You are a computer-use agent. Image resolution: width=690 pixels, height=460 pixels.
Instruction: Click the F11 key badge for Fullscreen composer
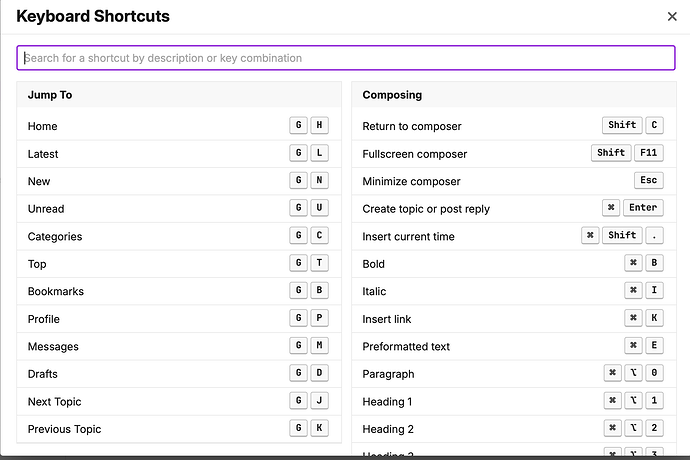tap(649, 153)
